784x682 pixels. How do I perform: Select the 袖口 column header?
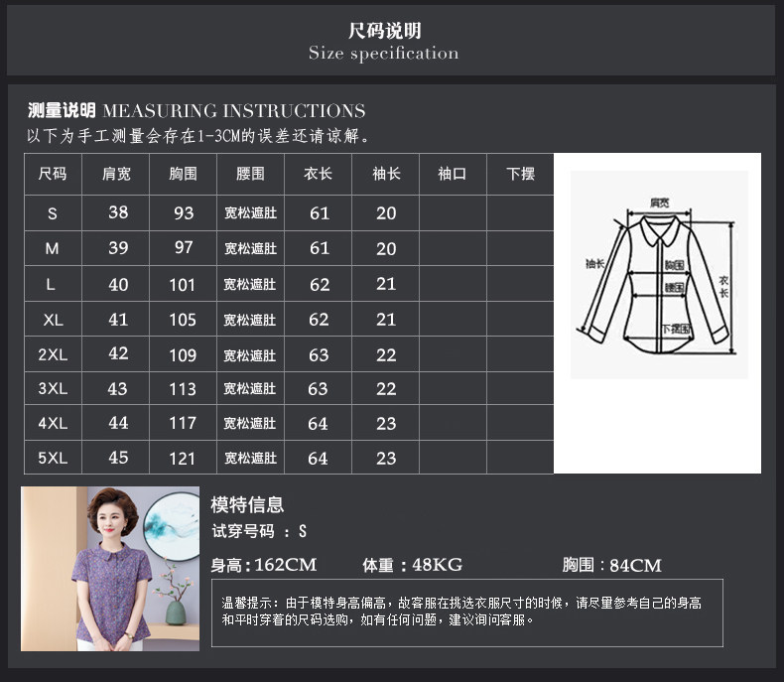(453, 174)
